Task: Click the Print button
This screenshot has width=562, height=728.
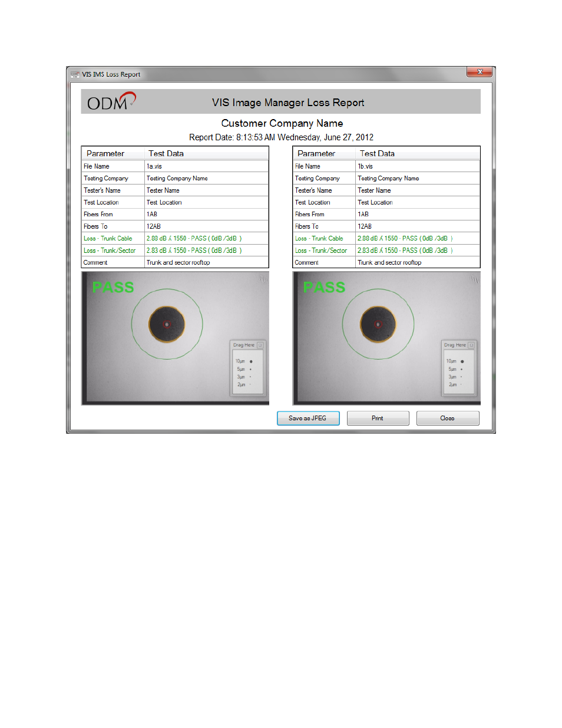Action: point(378,418)
